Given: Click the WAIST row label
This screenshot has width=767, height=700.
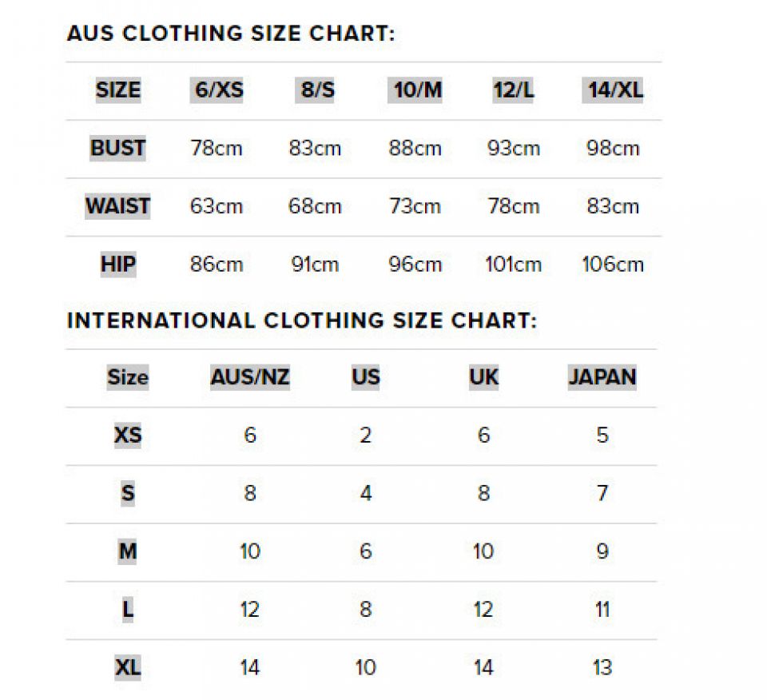Looking at the screenshot, I should [x=117, y=206].
